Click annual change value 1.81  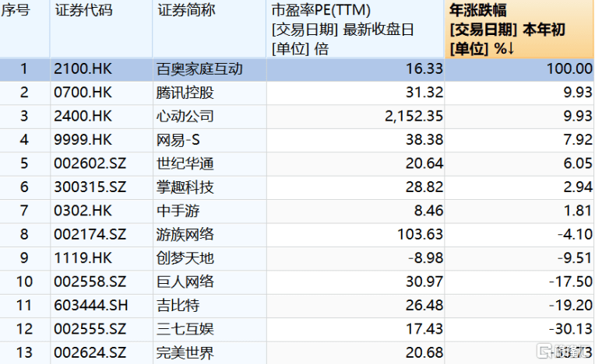[578, 211]
